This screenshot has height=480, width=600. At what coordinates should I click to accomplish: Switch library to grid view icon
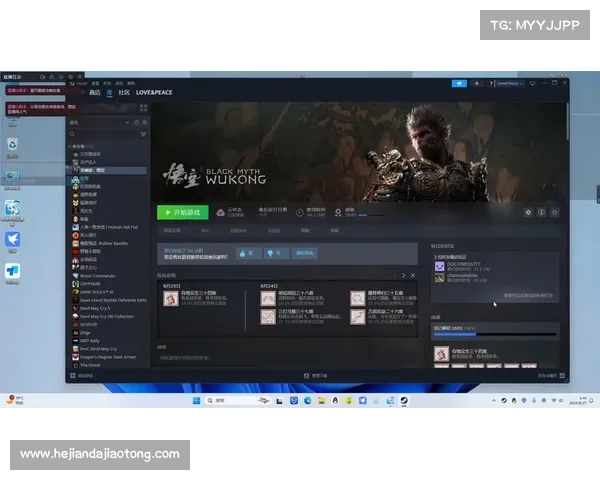(143, 108)
